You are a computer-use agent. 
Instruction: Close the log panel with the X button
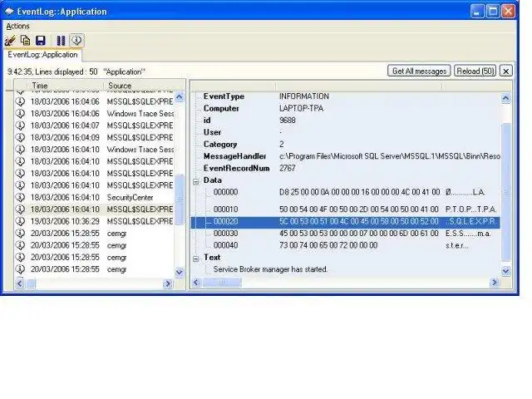pos(506,71)
